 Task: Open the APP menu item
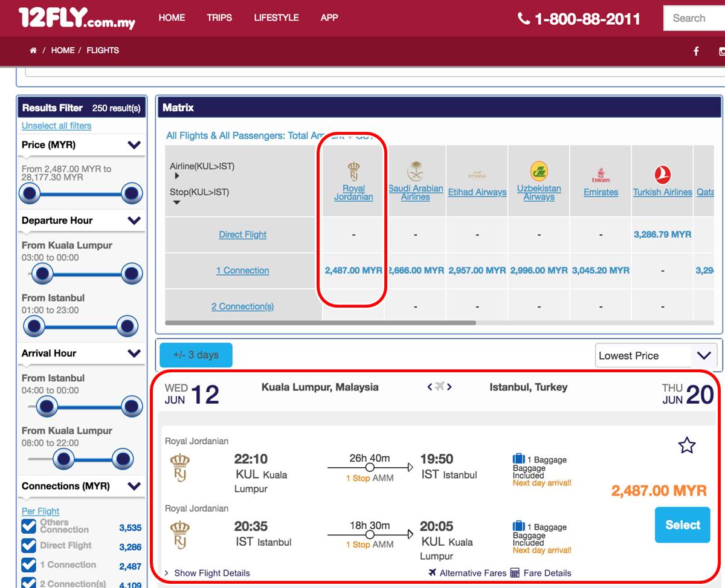click(x=329, y=18)
